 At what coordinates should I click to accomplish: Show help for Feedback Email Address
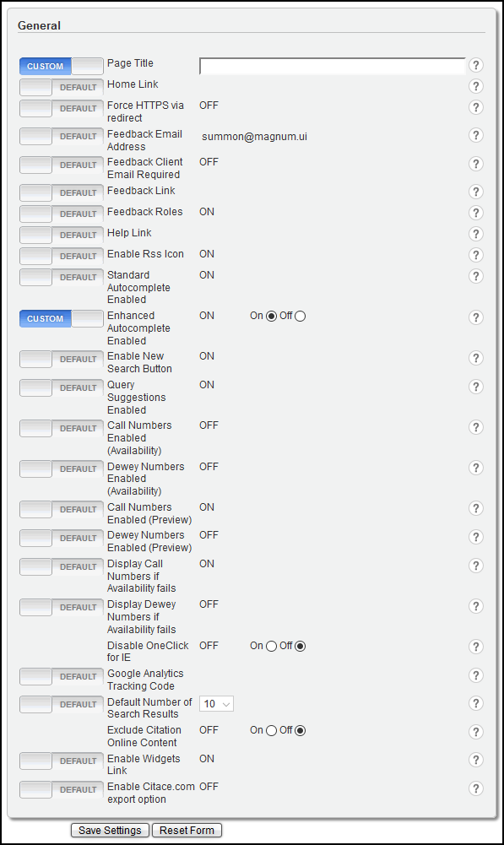(x=475, y=135)
